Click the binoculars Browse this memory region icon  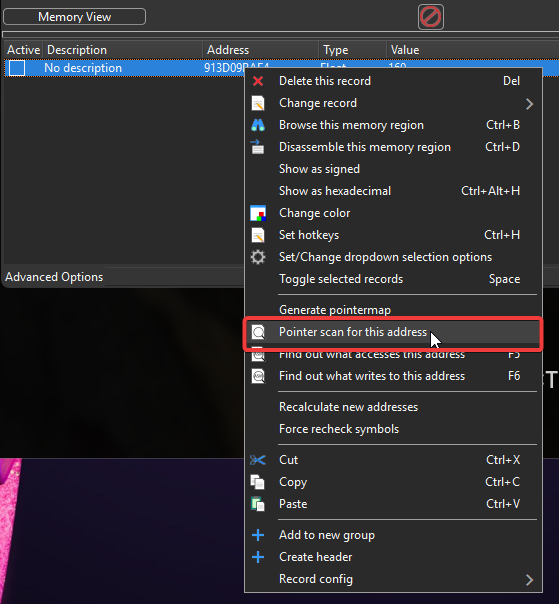[x=258, y=125]
